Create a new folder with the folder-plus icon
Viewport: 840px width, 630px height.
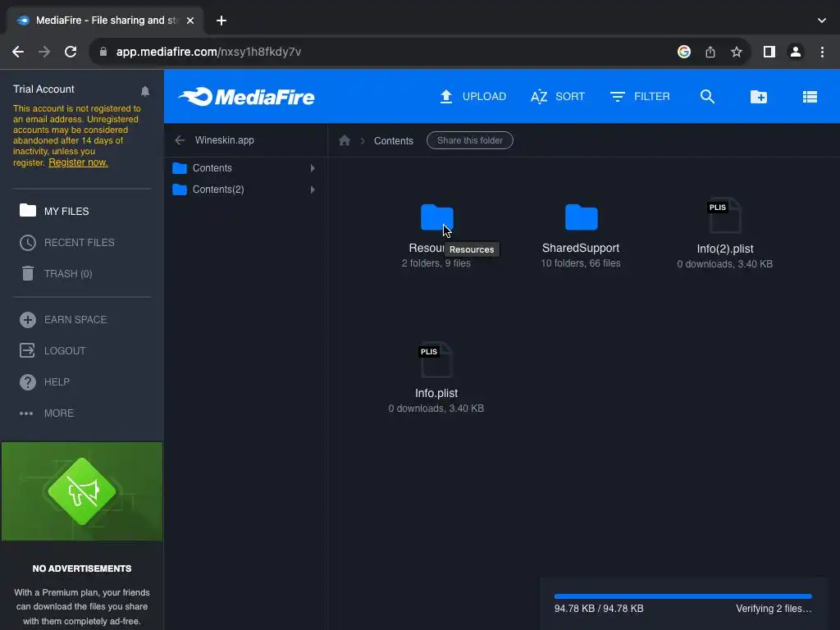[x=759, y=97]
